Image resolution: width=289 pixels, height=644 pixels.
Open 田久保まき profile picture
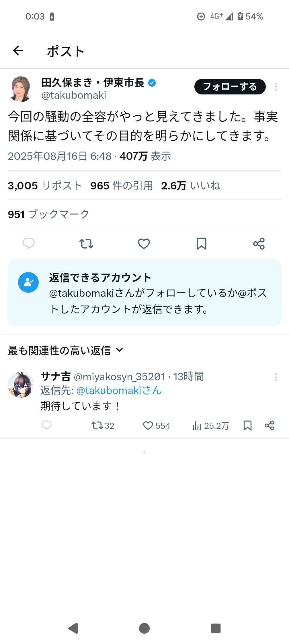click(x=21, y=89)
